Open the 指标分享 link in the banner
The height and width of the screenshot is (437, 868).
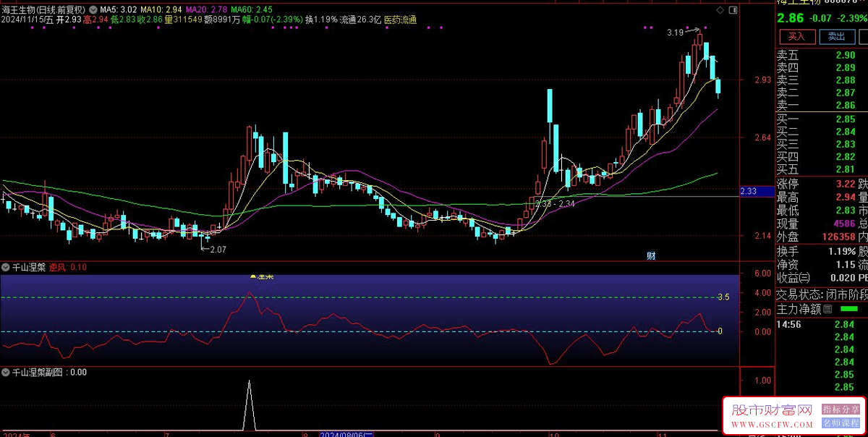point(841,409)
